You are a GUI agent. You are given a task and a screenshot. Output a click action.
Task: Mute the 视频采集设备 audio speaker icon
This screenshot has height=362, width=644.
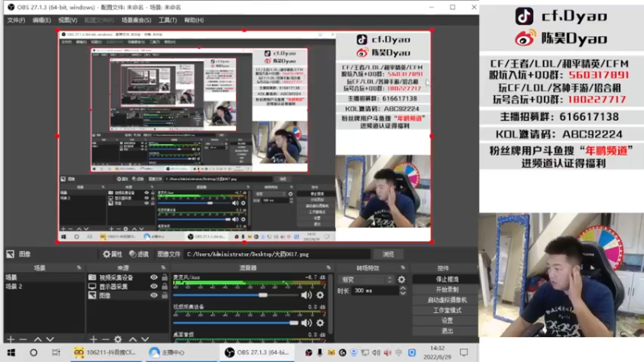(x=307, y=323)
